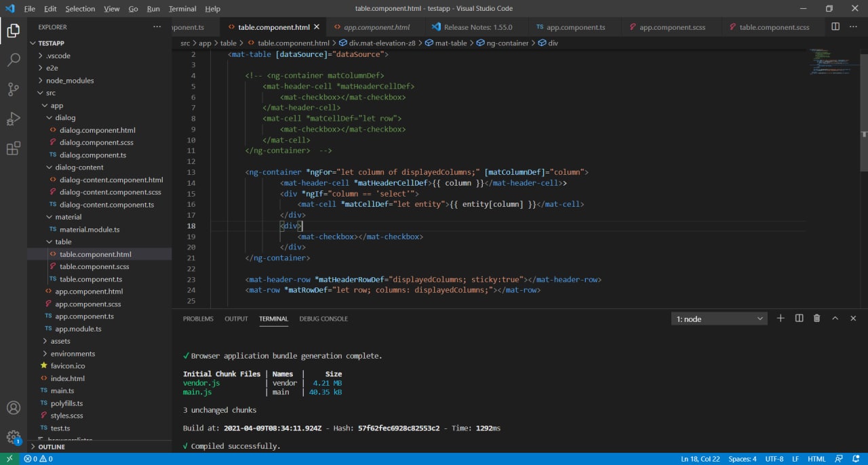Viewport: 868px width, 465px height.
Task: Click the HTML language mode in status bar
Action: click(816, 459)
